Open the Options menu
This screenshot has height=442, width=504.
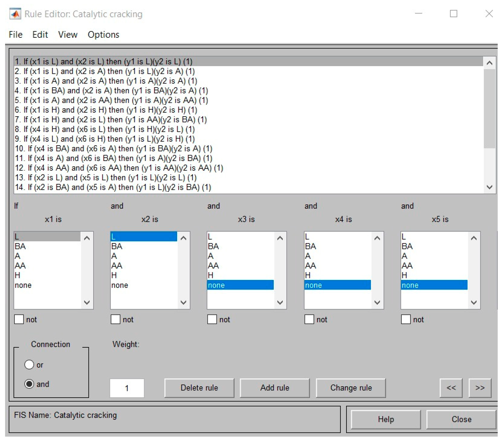coord(103,34)
